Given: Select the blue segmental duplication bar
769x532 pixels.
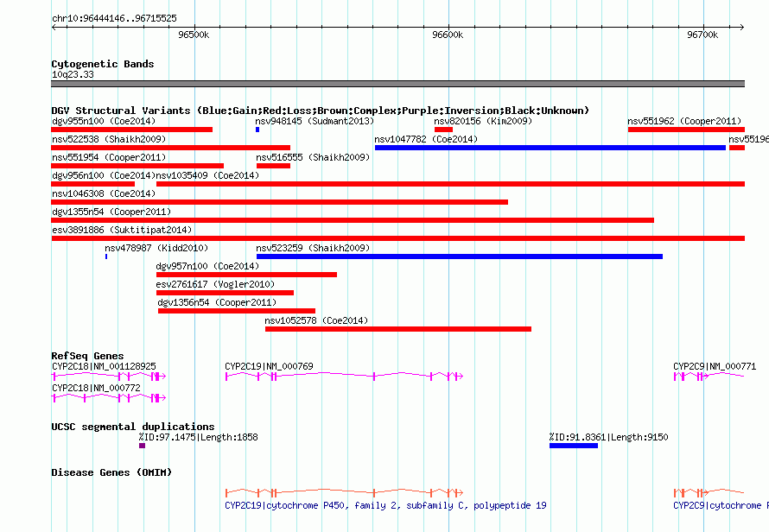Looking at the screenshot, I should (574, 446).
